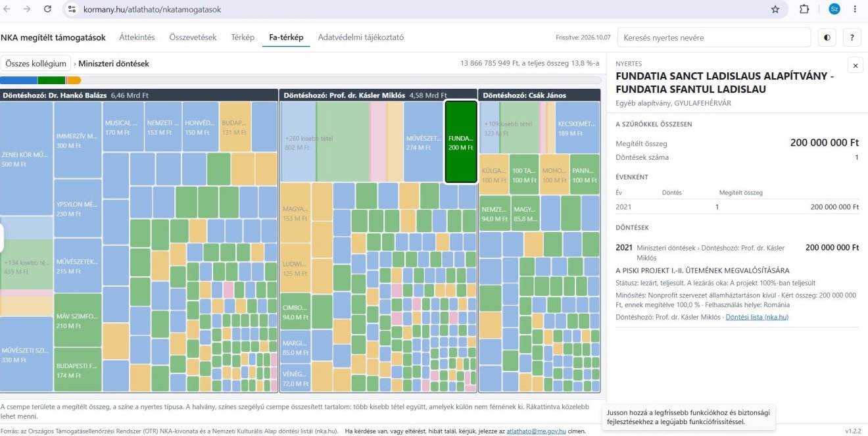The width and height of the screenshot is (868, 436).
Task: Open the Összevetések tab
Action: click(193, 37)
